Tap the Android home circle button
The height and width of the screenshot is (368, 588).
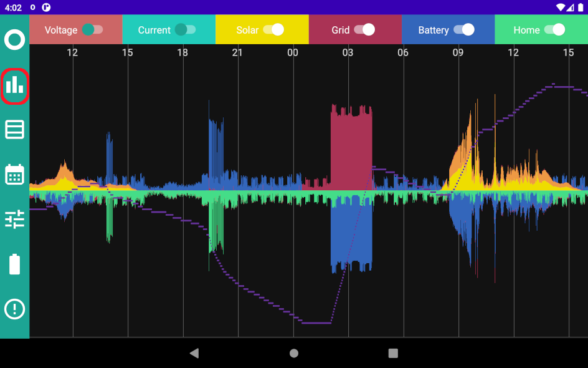tap(294, 353)
